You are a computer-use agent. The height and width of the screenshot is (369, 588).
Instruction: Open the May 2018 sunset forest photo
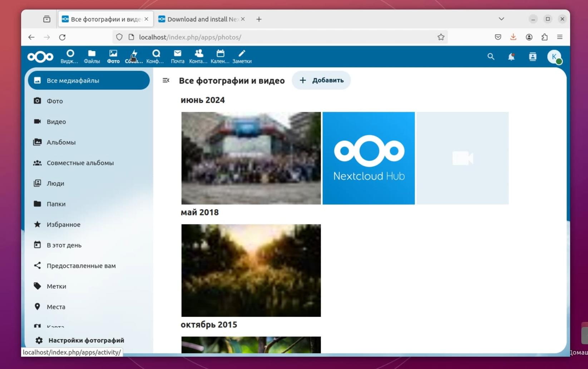pyautogui.click(x=251, y=270)
